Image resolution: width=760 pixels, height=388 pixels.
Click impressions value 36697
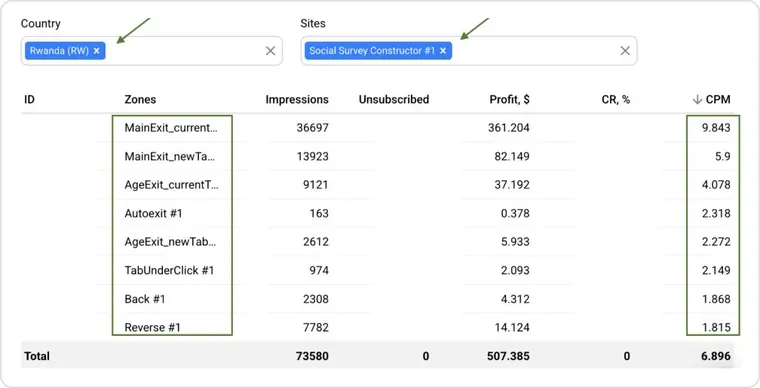tap(312, 128)
